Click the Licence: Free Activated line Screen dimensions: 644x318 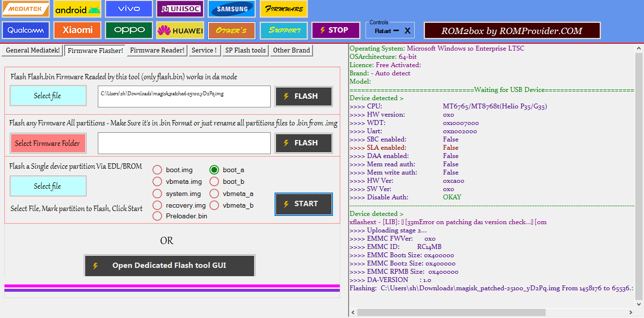click(x=386, y=65)
